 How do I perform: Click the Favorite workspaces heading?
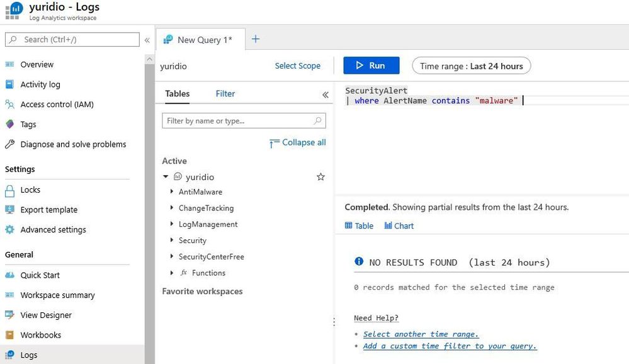pos(202,291)
